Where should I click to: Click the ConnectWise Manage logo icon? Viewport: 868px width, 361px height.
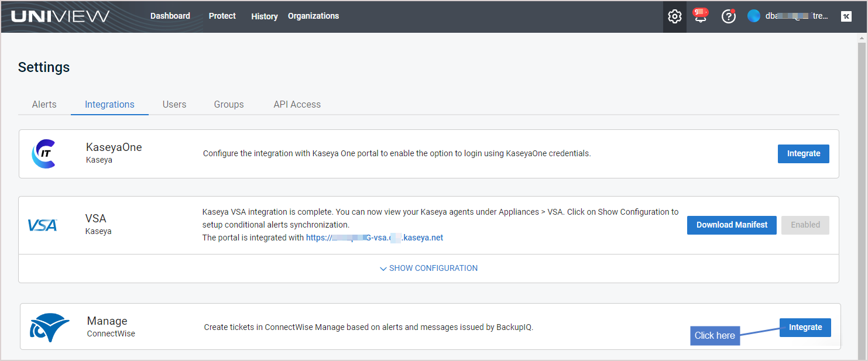(49, 328)
